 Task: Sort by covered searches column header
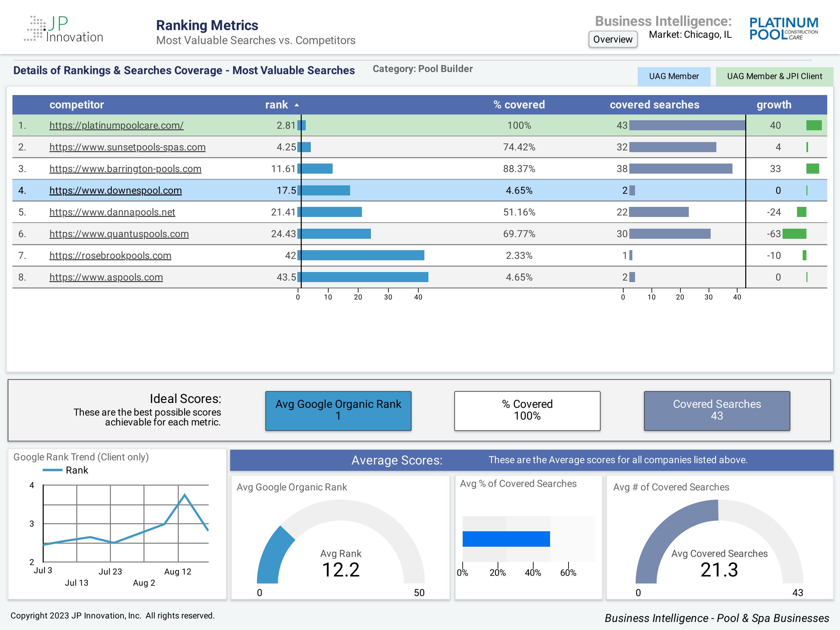click(654, 104)
